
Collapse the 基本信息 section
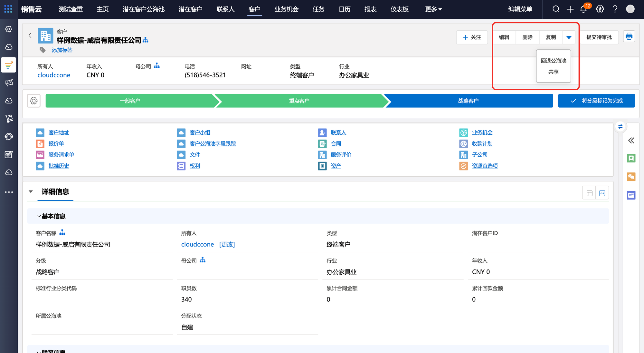[x=39, y=216]
